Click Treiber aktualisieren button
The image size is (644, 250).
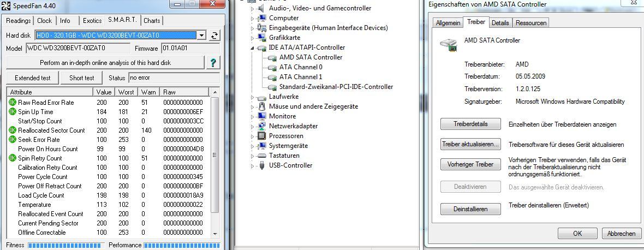470,145
